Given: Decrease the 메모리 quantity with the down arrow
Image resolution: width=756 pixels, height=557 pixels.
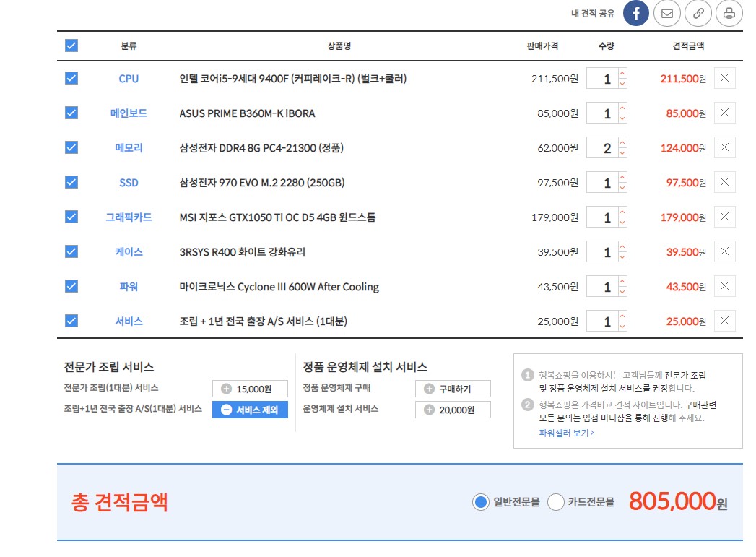Looking at the screenshot, I should (622, 153).
